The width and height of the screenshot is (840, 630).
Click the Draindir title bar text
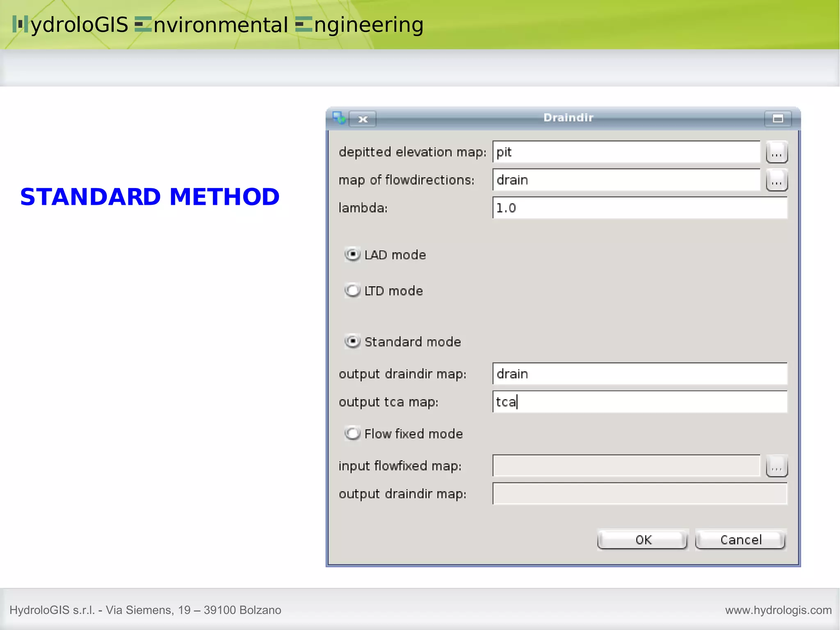(x=568, y=118)
